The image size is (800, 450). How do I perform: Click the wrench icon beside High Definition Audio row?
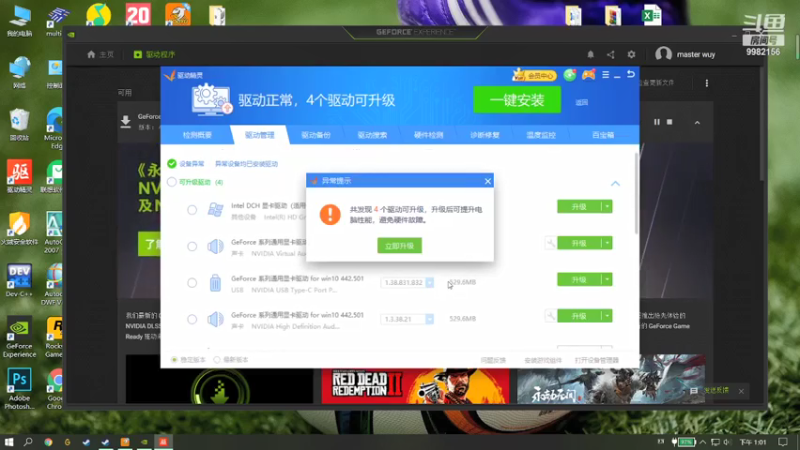550,316
